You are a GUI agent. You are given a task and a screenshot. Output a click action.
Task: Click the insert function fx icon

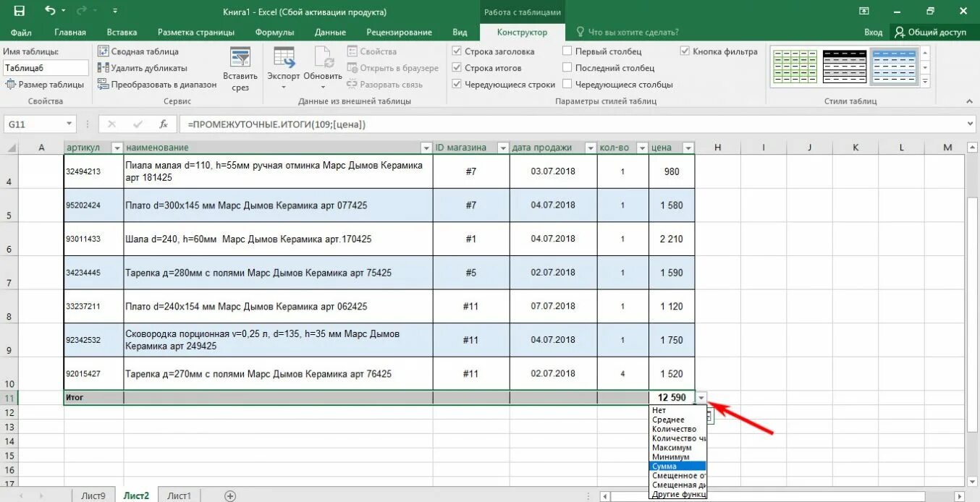pos(164,124)
